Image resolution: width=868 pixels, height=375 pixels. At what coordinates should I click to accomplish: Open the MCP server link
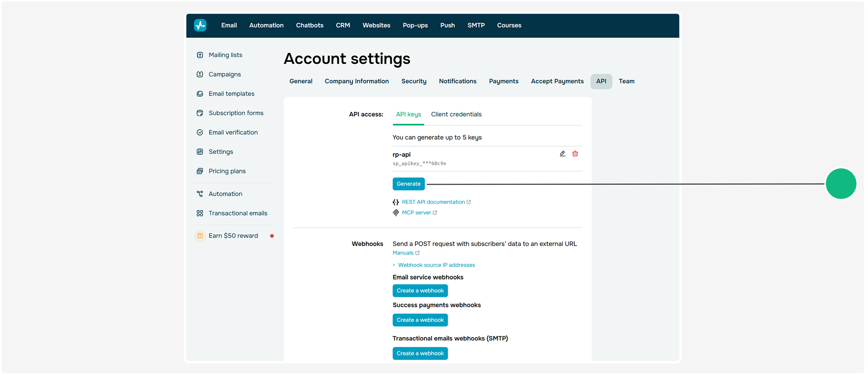(419, 213)
